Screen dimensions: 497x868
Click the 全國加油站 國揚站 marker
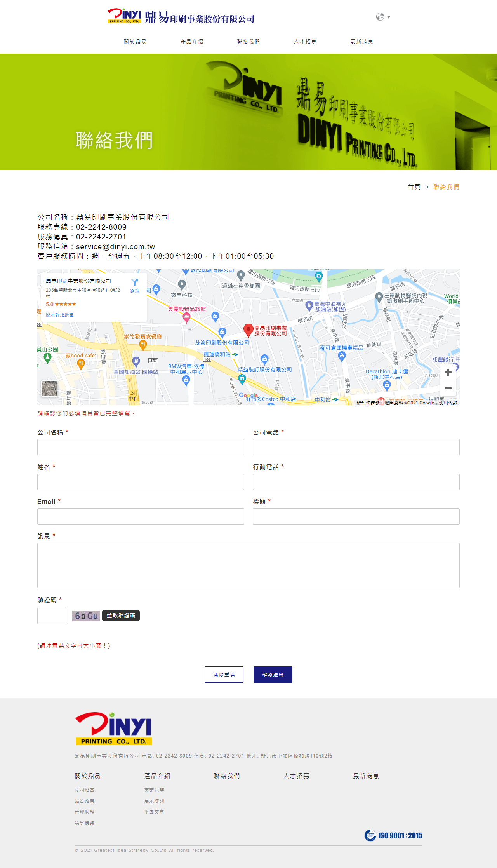pos(136,362)
